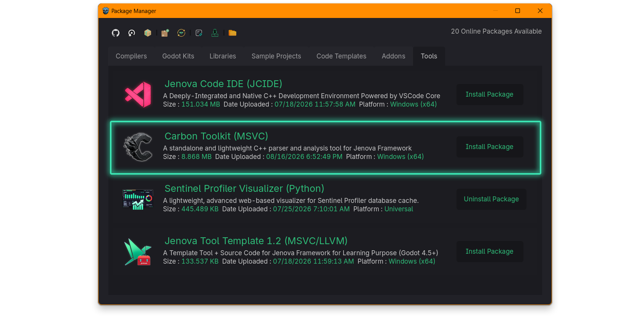Click the green download tray icon

point(215,33)
